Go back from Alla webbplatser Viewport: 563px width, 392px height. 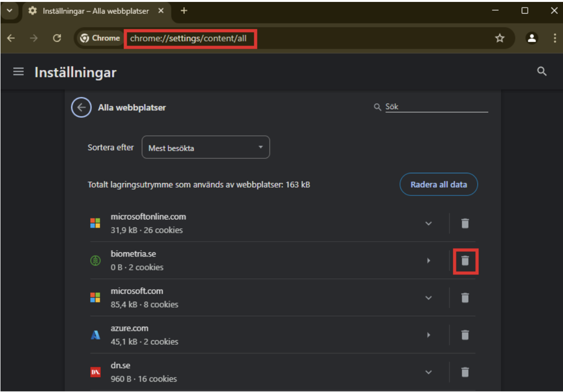coord(81,107)
